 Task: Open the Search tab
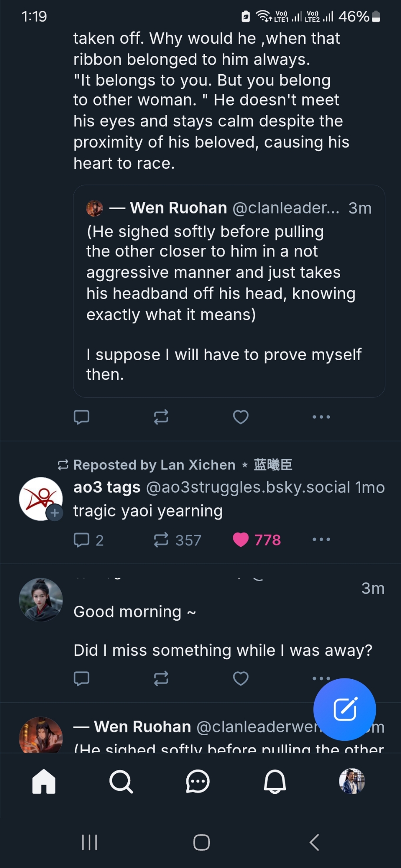(x=121, y=782)
